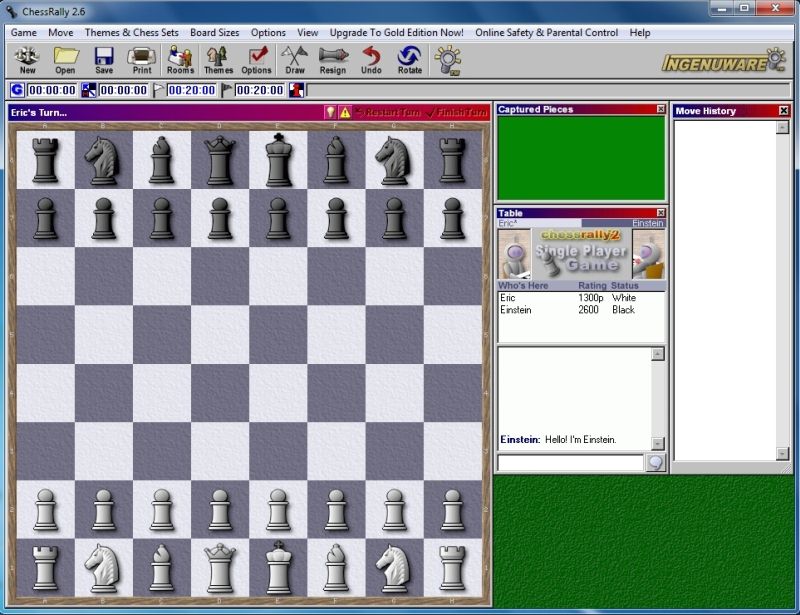Click the white game clock 00:20:00 field

pos(191,90)
